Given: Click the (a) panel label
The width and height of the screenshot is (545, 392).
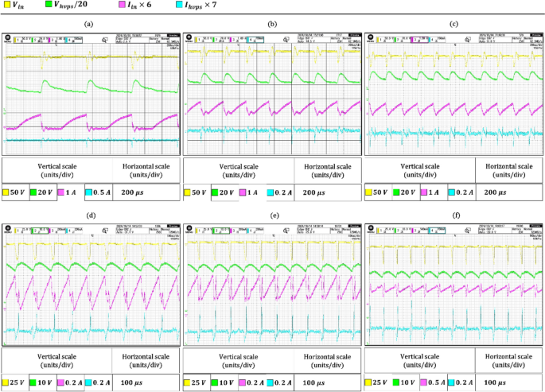Looking at the screenshot, I should click(x=89, y=24).
